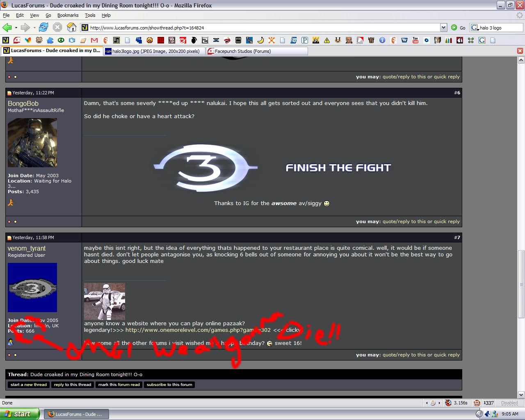Open the banana bookmark icon

pos(260,40)
